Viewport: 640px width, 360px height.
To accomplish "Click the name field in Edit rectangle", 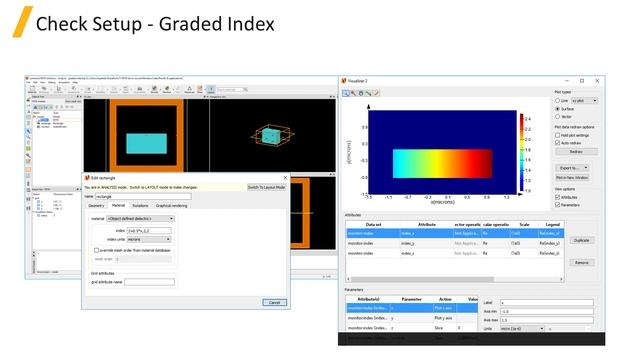I will pyautogui.click(x=143, y=196).
